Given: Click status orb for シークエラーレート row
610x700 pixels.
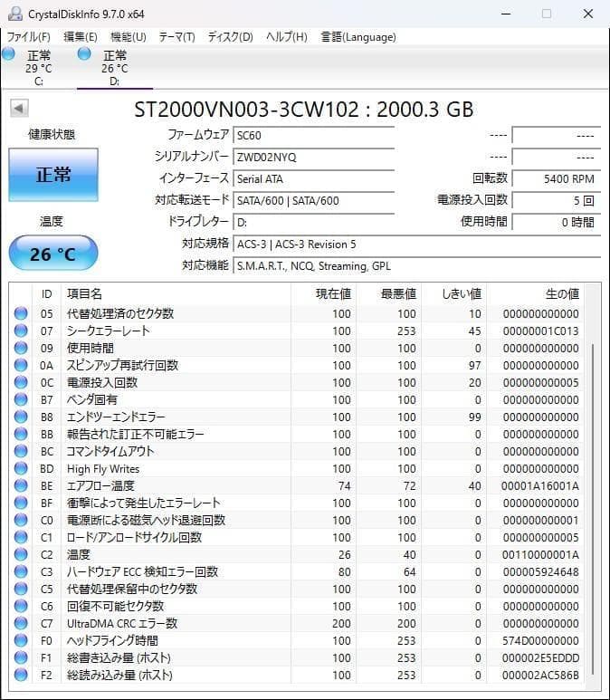Looking at the screenshot, I should click(21, 331).
